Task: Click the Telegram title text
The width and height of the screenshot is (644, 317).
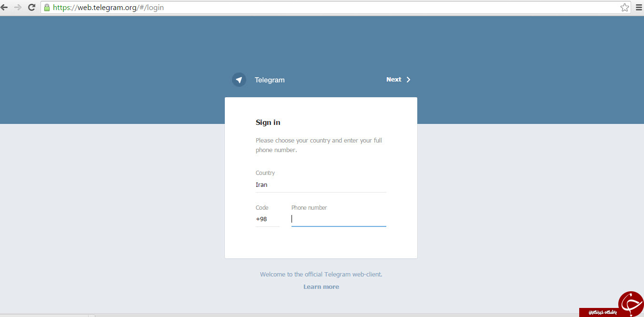Action: (270, 80)
